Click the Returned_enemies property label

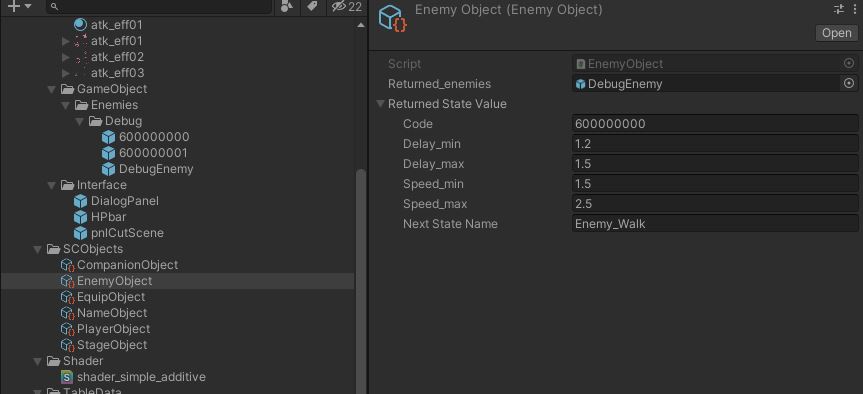pyautogui.click(x=439, y=84)
